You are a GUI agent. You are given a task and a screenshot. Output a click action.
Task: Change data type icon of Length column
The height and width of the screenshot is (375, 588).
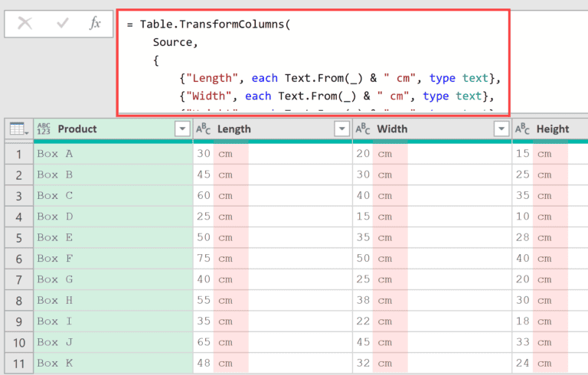click(203, 129)
